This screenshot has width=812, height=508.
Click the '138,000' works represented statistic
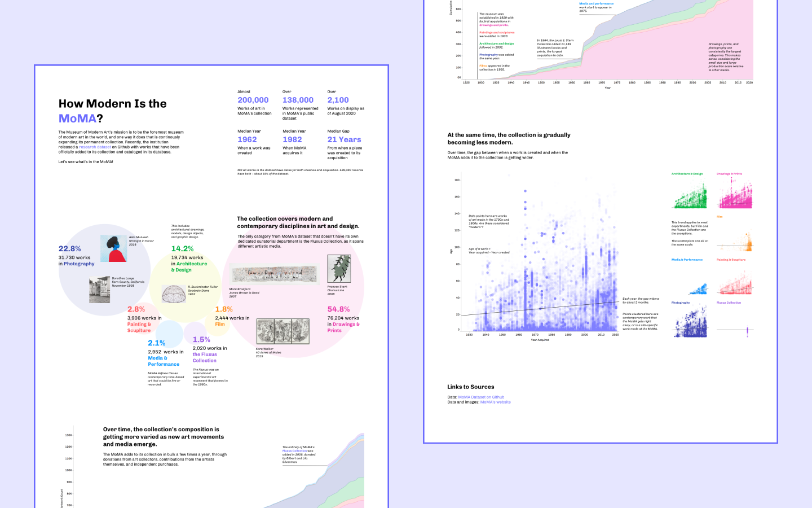tap(298, 100)
